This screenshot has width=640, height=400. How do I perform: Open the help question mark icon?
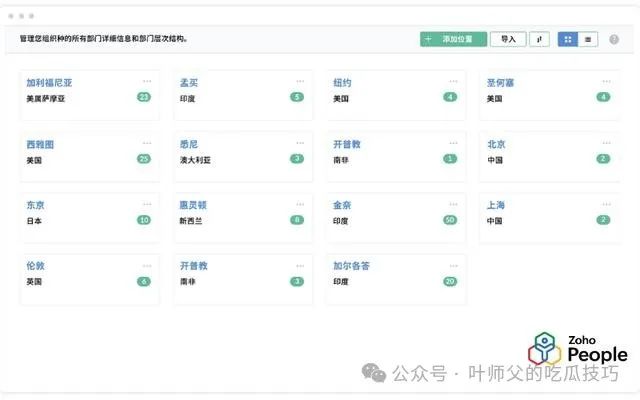click(x=614, y=39)
